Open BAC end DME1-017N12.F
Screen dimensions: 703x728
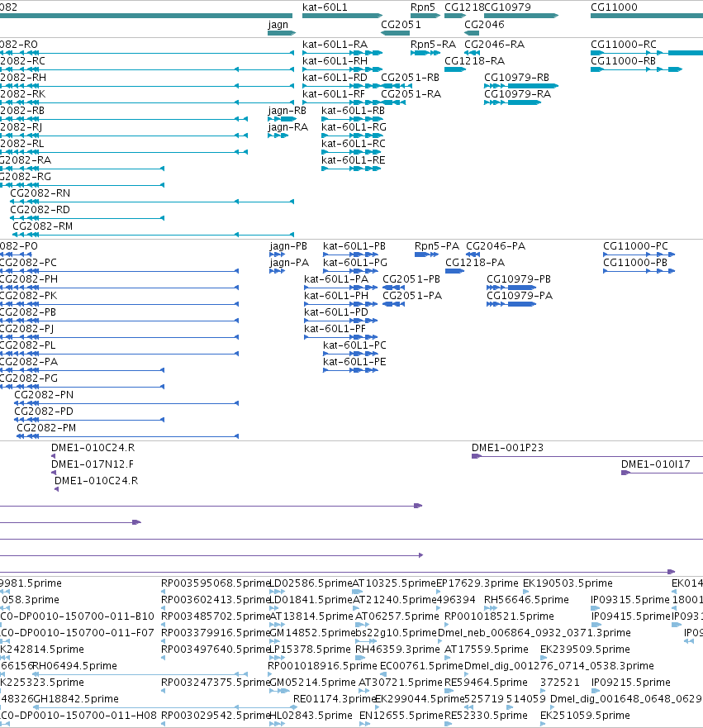pos(54,473)
